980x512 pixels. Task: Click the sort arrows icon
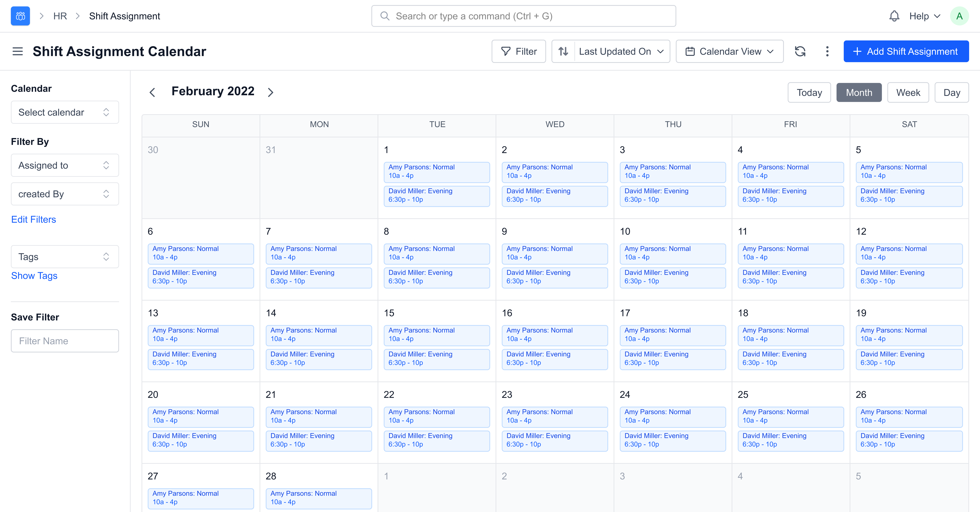tap(564, 51)
